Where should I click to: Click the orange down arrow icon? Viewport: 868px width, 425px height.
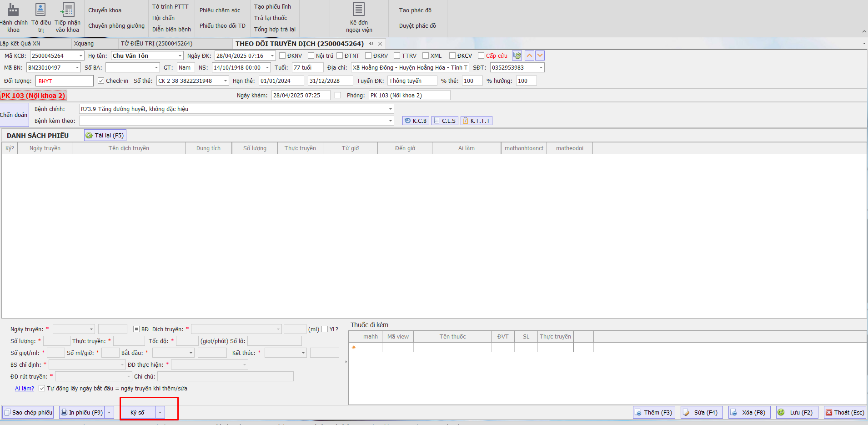540,56
